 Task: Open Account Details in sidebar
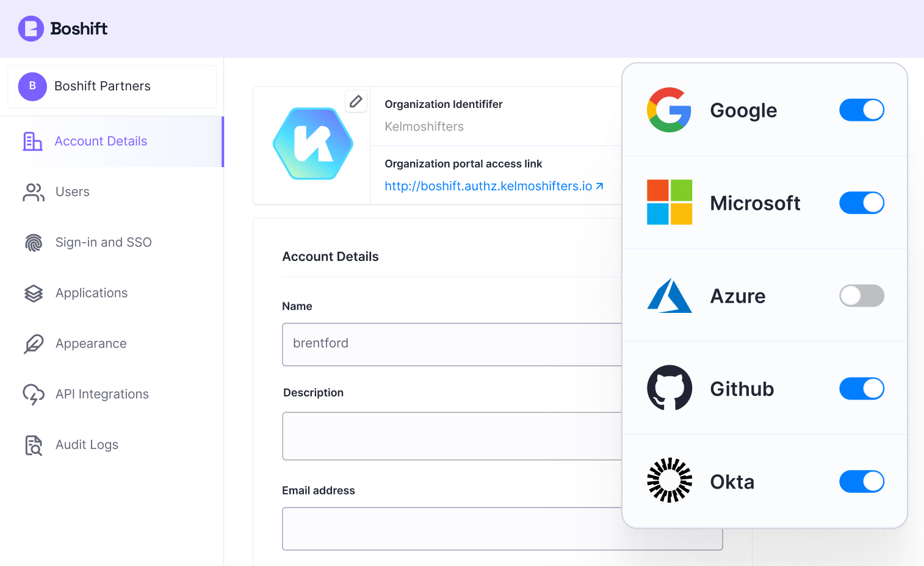(112, 141)
